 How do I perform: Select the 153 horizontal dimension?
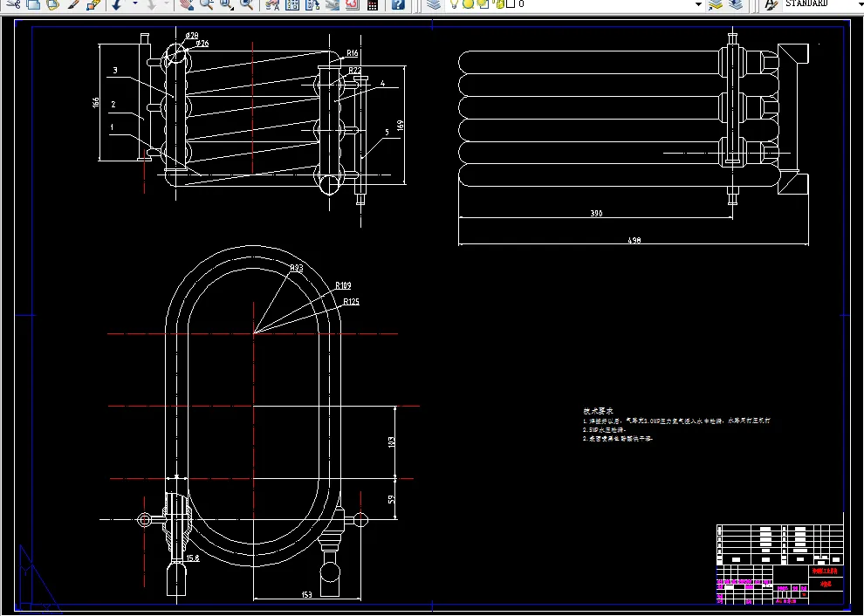[x=307, y=594]
